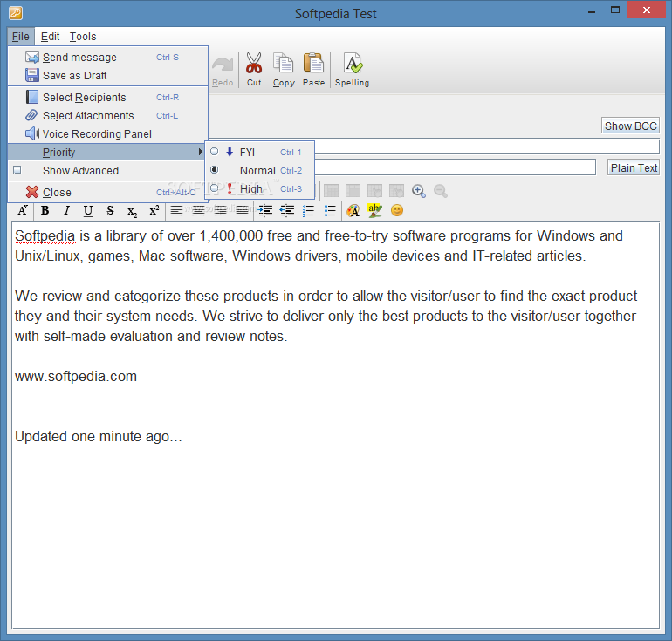Close the Softpedia Test window

tap(647, 10)
